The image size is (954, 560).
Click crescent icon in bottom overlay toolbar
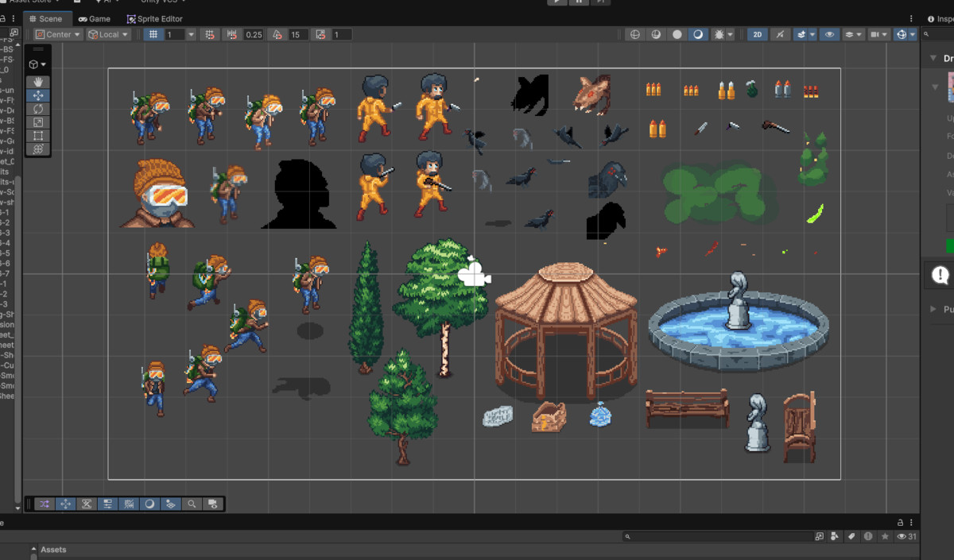pos(149,504)
